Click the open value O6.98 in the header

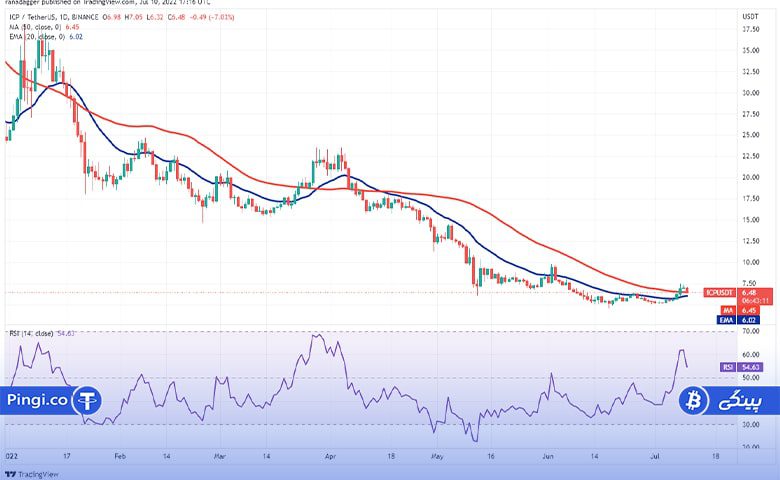tap(111, 17)
